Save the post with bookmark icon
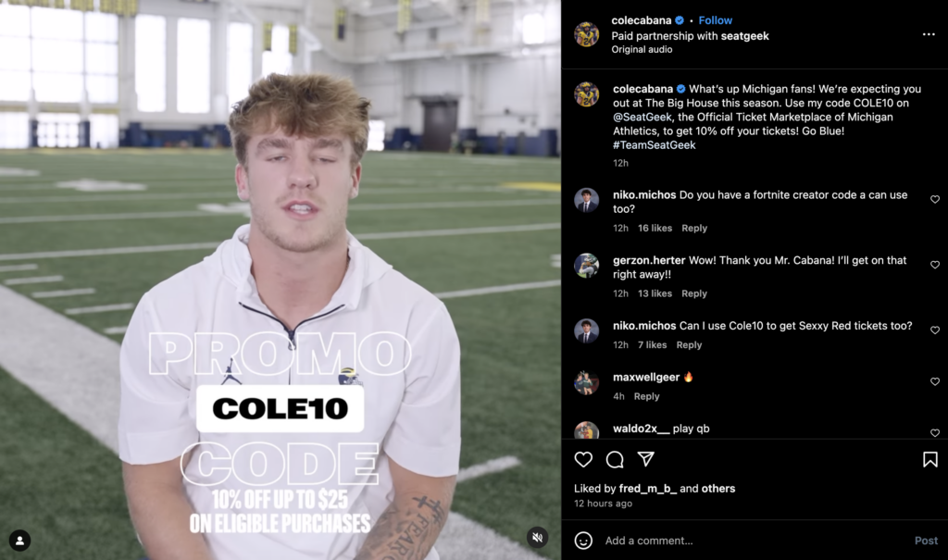The image size is (948, 560). point(929,460)
